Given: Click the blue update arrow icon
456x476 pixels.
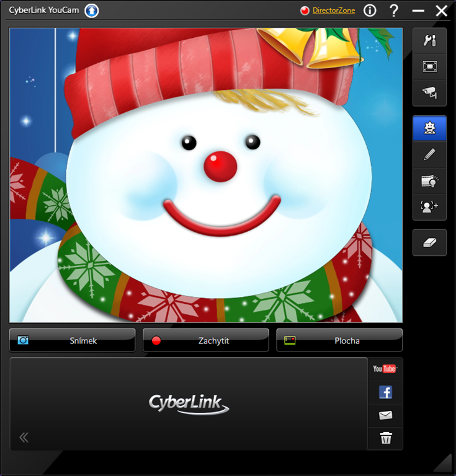Looking at the screenshot, I should 92,11.
